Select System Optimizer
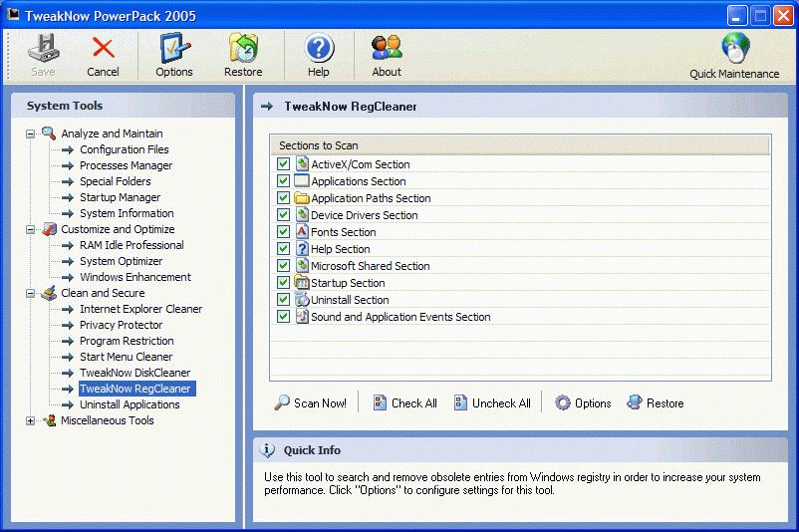Viewport: 799px width, 532px height. [121, 261]
